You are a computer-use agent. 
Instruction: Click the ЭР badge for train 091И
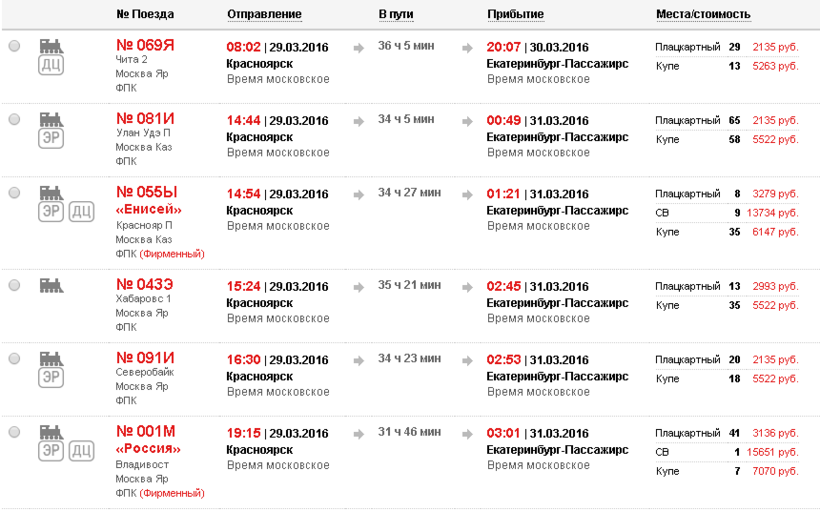point(51,378)
